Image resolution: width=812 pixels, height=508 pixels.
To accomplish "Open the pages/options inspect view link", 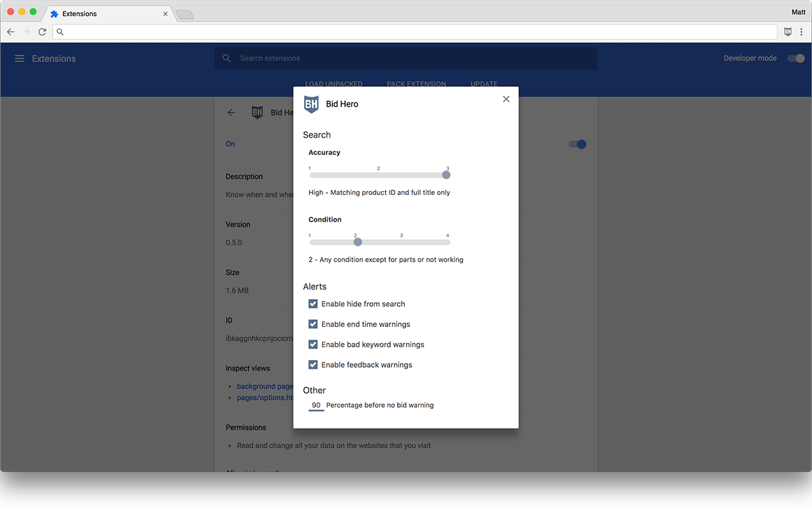I will coord(265,398).
